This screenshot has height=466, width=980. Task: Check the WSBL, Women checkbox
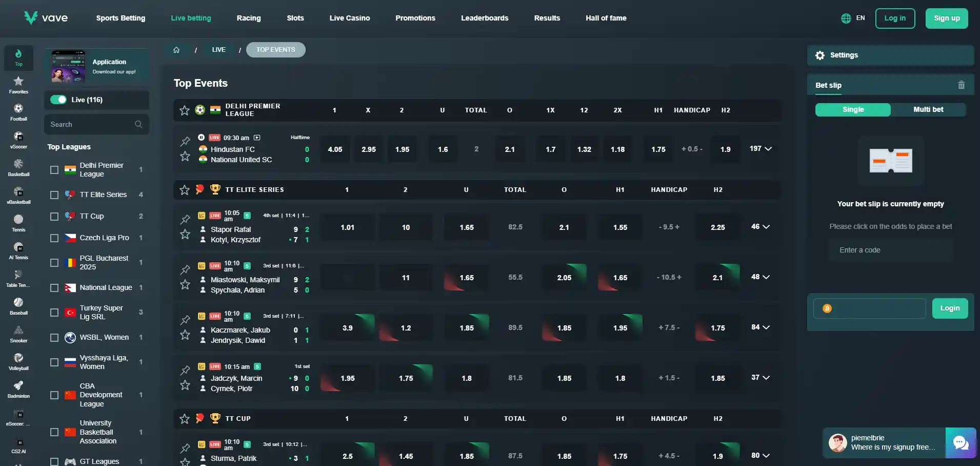click(x=54, y=338)
